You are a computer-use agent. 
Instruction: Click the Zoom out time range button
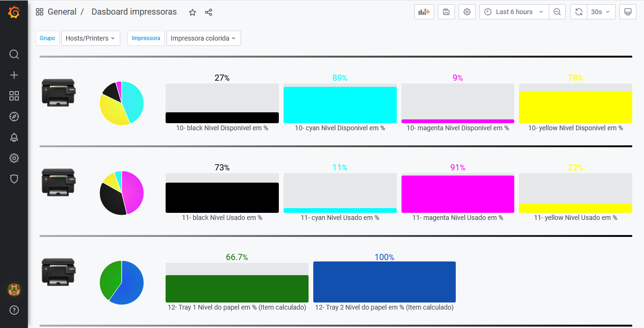pos(557,12)
